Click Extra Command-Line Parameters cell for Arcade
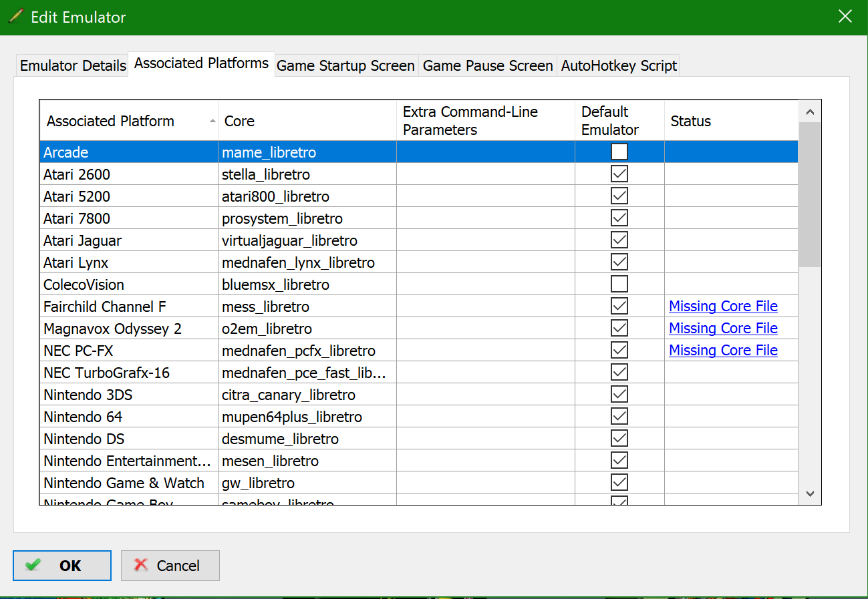The image size is (868, 599). click(486, 152)
